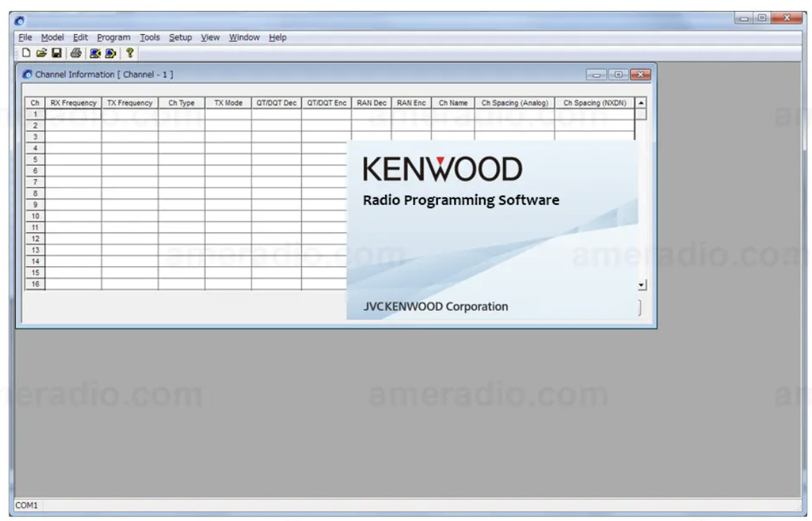Open the Setup menu
The image size is (812, 521).
coord(180,37)
